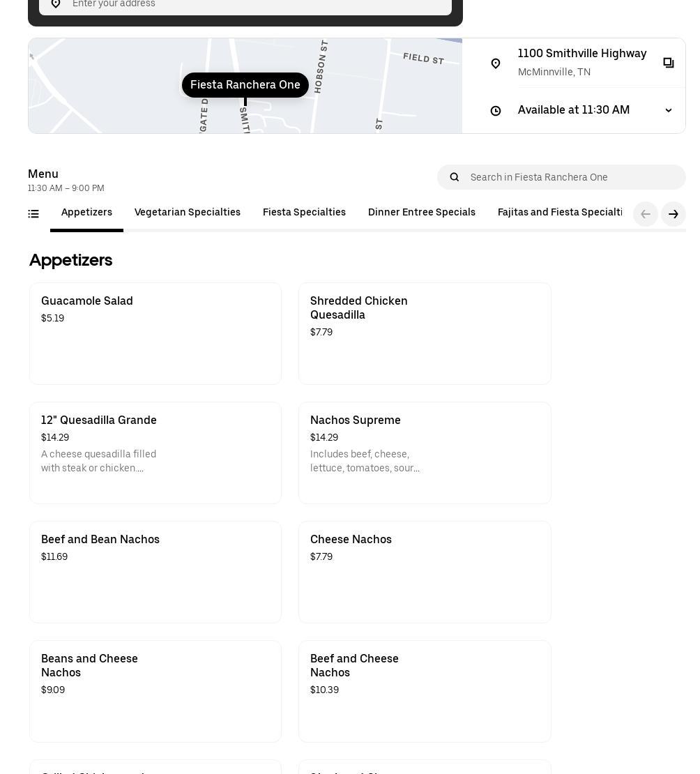Image resolution: width=700 pixels, height=774 pixels.
Task: Open the Guacamole Salad item card
Action: (155, 334)
